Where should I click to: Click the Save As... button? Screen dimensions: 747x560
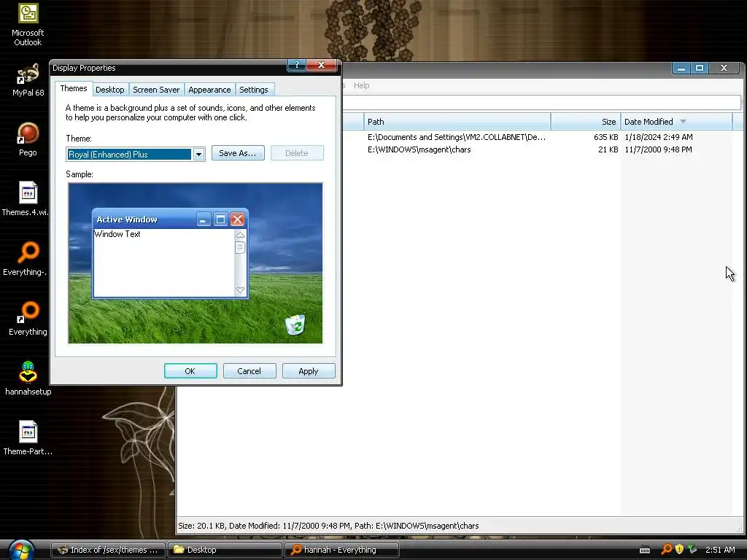click(238, 153)
